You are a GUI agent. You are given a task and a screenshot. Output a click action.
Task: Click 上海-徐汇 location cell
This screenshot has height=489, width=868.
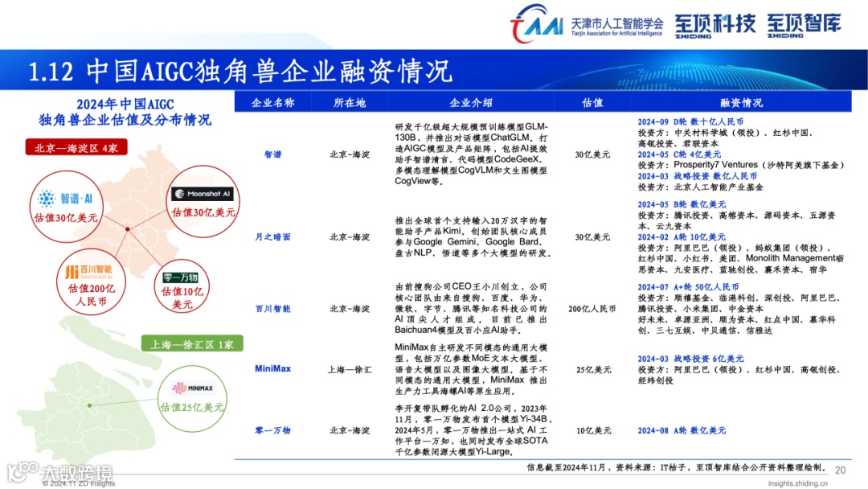coord(350,369)
